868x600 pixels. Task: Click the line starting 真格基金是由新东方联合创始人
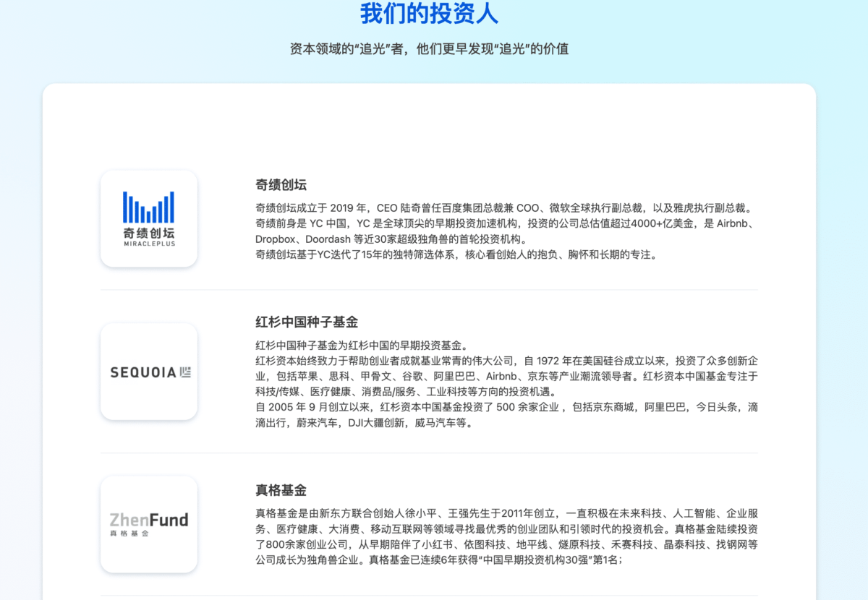point(507,514)
